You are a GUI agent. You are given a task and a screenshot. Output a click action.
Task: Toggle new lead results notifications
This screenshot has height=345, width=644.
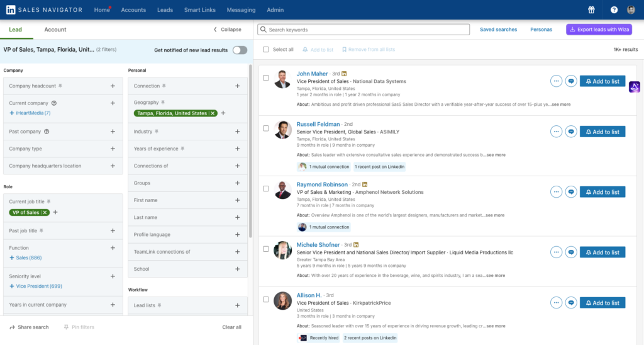[x=240, y=50]
